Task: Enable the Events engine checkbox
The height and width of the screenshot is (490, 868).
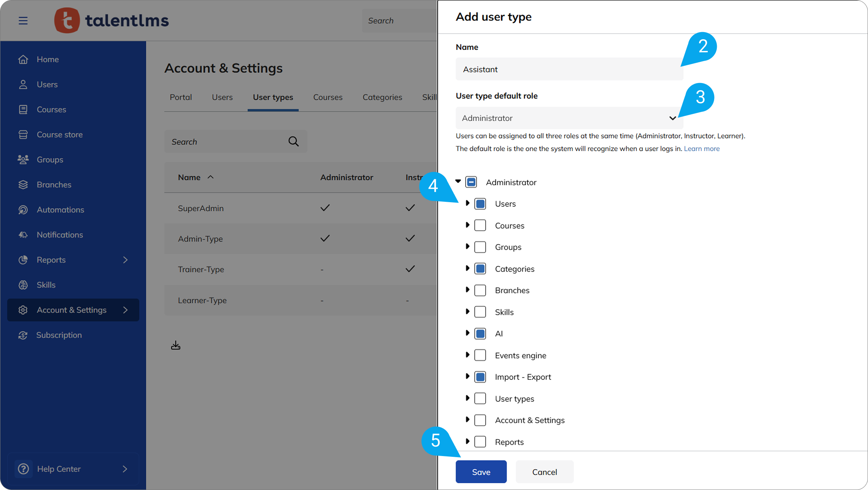Action: point(480,355)
